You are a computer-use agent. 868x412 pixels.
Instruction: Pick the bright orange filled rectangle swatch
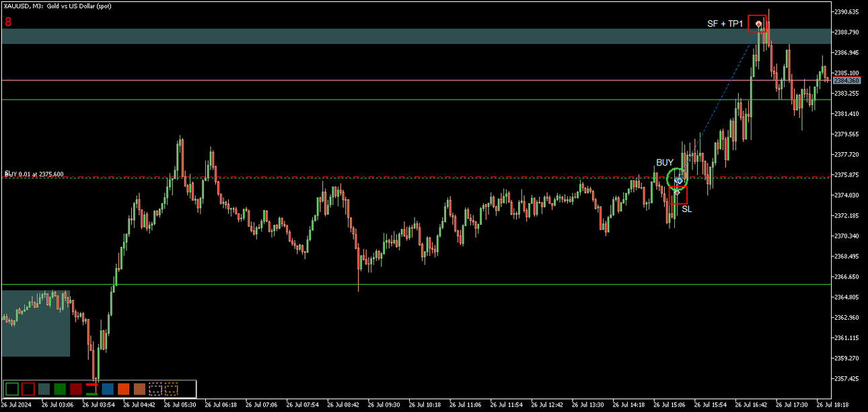[123, 388]
